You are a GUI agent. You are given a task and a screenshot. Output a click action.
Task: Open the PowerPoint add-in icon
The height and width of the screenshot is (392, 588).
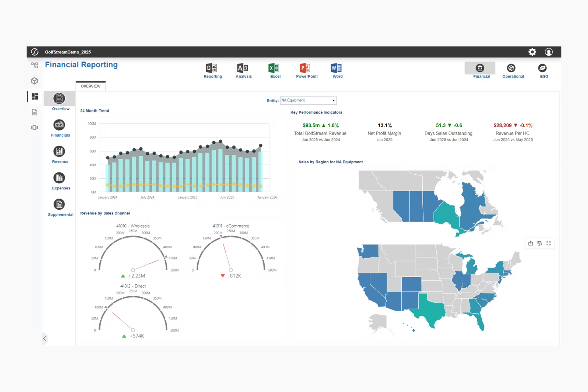(x=306, y=68)
